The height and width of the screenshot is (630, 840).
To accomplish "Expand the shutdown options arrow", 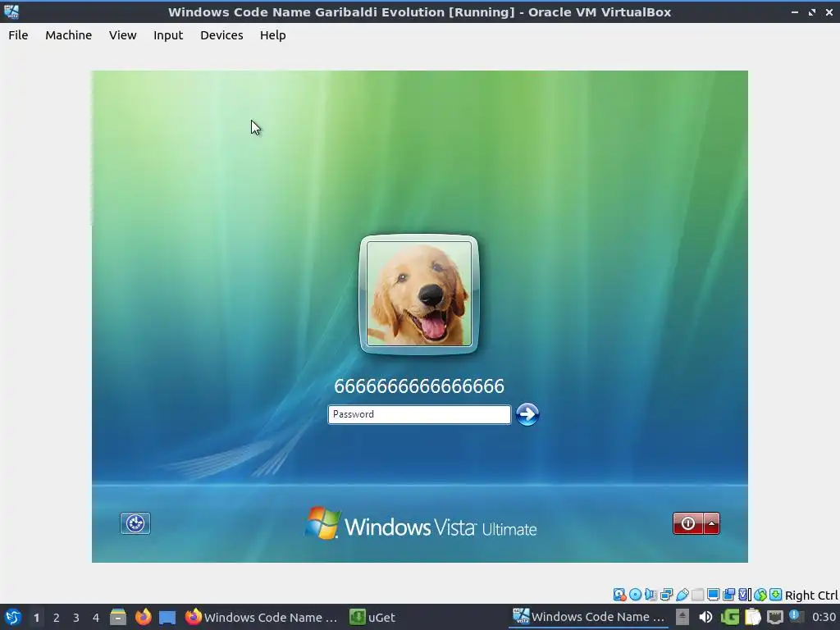I will click(x=711, y=523).
